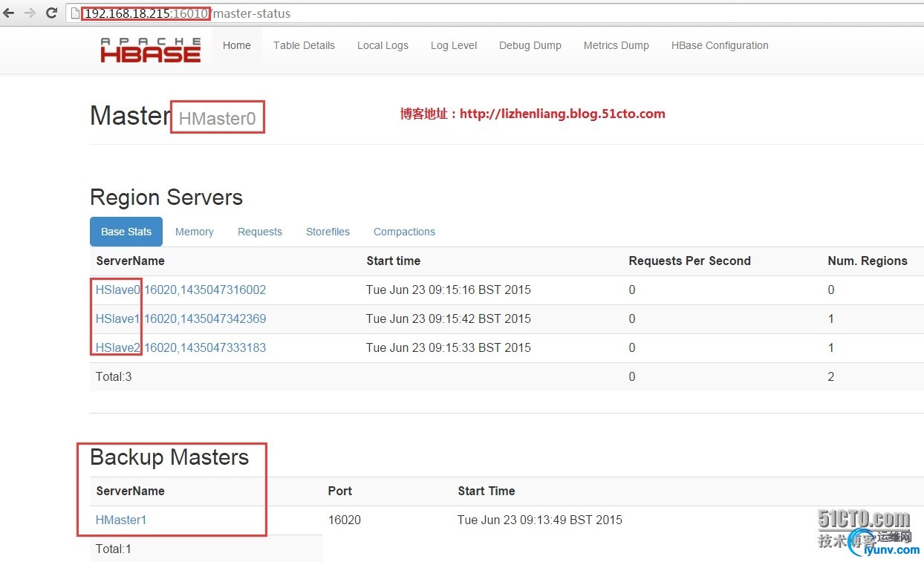This screenshot has height=562, width=924.
Task: Click the 'Total:3' row label
Action: pyautogui.click(x=114, y=376)
